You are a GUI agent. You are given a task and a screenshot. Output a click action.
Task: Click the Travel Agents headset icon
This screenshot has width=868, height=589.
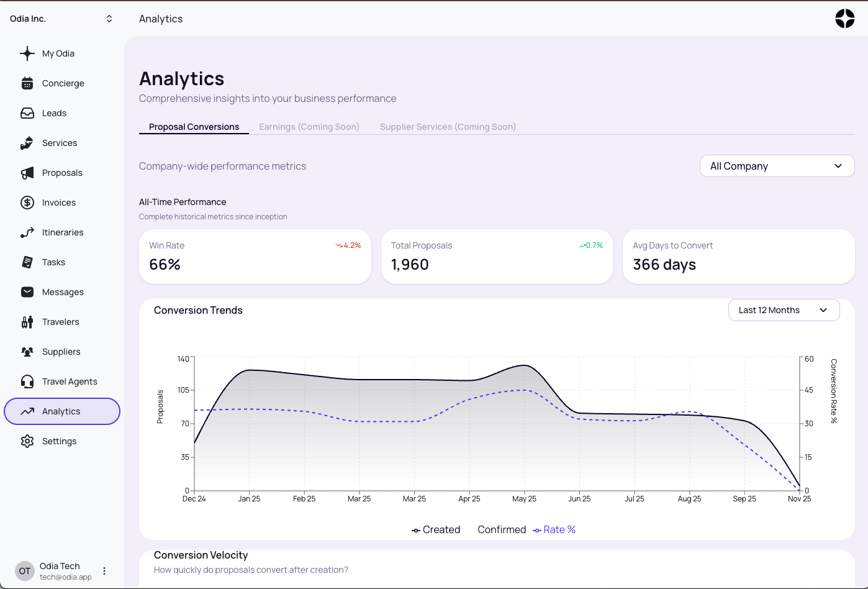(27, 381)
